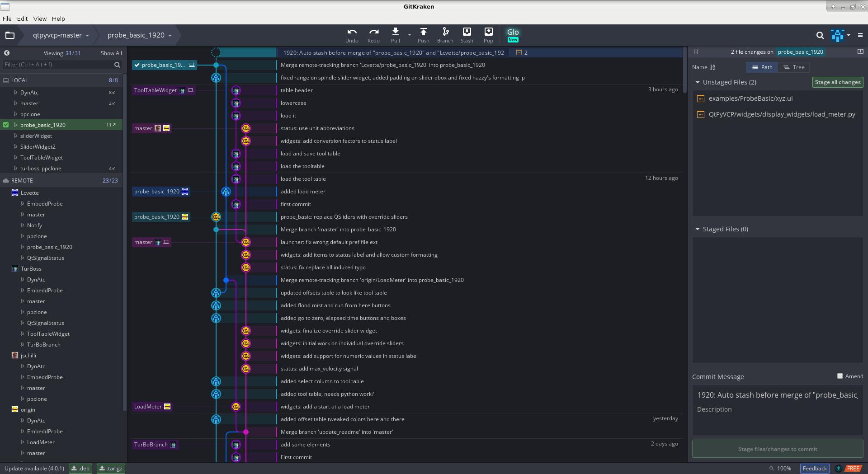Open the profile avatar dropdown
This screenshot has height=474, width=868.
click(x=840, y=35)
